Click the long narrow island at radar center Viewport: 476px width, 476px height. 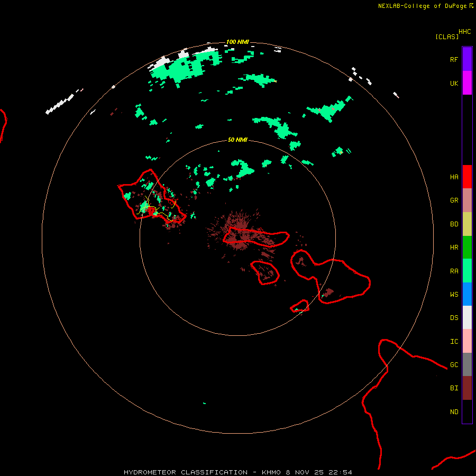256,237
